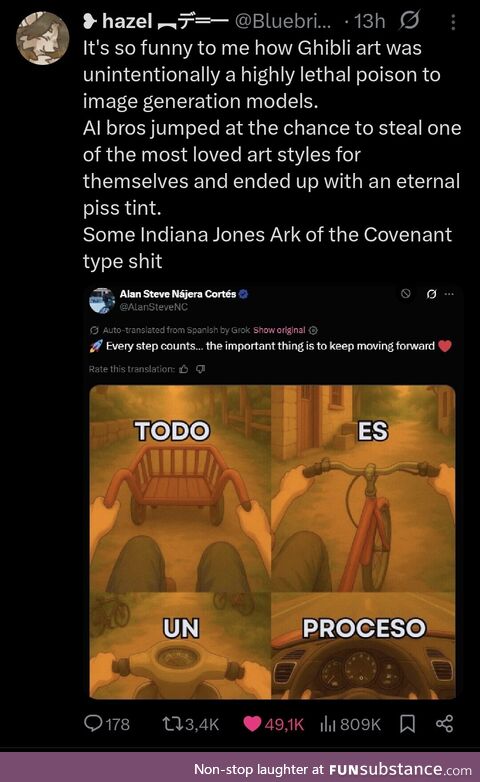Screen dimensions: 480x782
Task: Open the PROCESO car dashboard image
Action: point(363,646)
